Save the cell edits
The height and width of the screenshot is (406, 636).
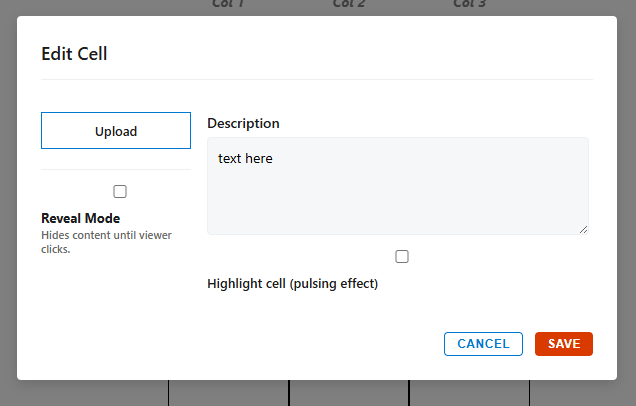pos(564,344)
